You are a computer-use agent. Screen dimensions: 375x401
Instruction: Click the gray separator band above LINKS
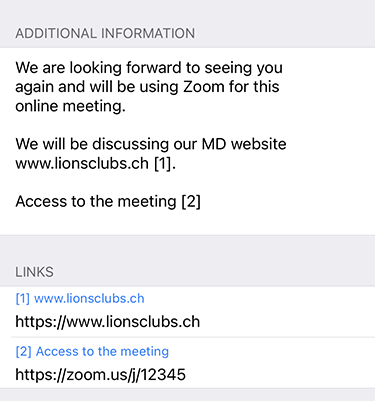click(187, 248)
